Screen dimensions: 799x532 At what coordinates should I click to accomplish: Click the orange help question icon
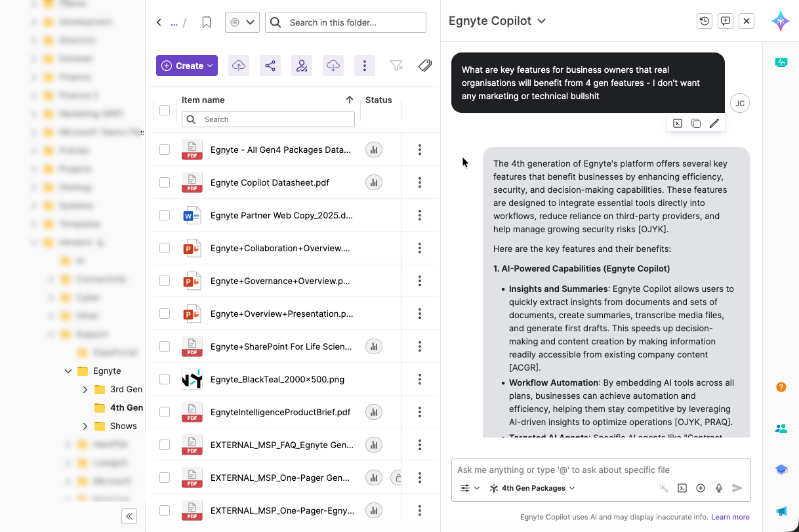point(781,387)
